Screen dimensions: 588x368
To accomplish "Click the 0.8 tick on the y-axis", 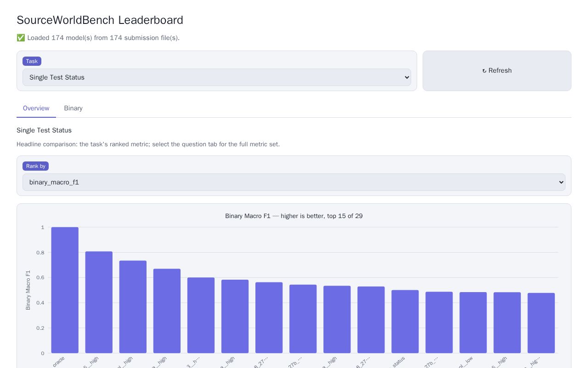I will click(41, 253).
